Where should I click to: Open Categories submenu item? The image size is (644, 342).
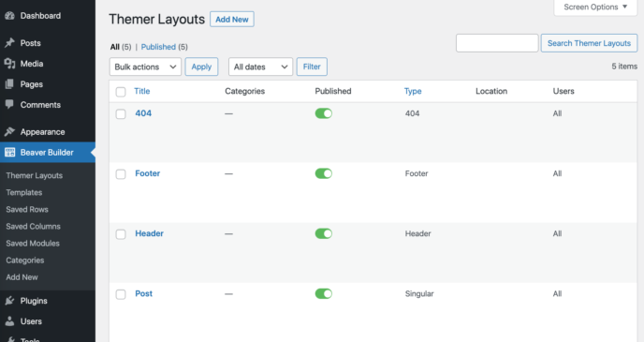point(24,260)
